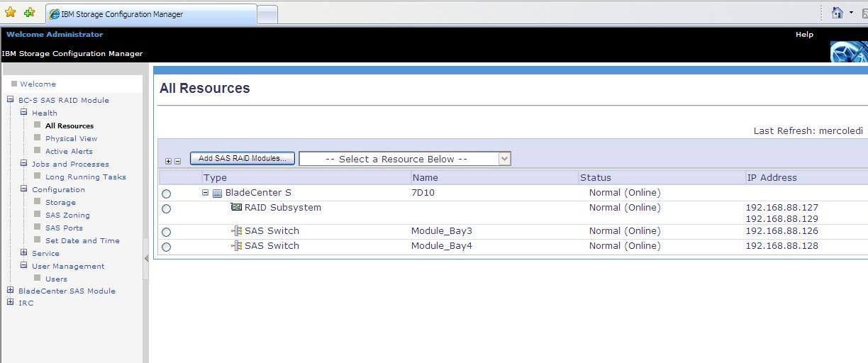Screen dimensions: 868x363
Task: Select All Resources in the navigation tree
Action: (69, 125)
